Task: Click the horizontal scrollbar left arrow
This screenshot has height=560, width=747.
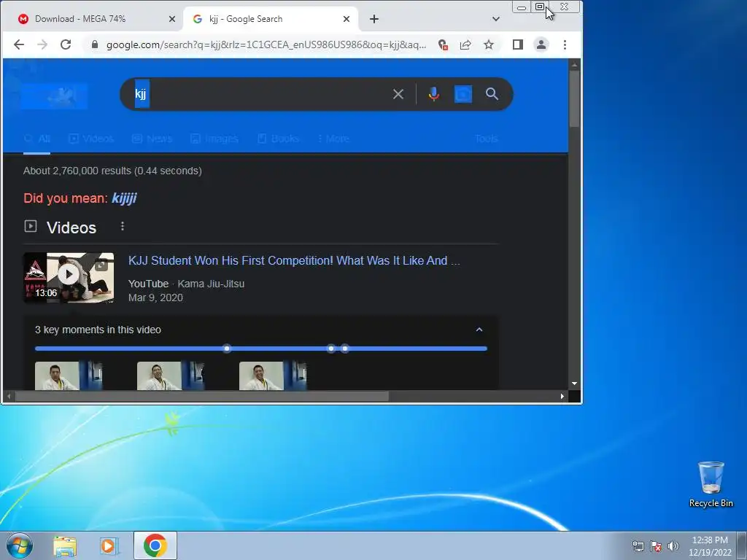Action: [8, 396]
